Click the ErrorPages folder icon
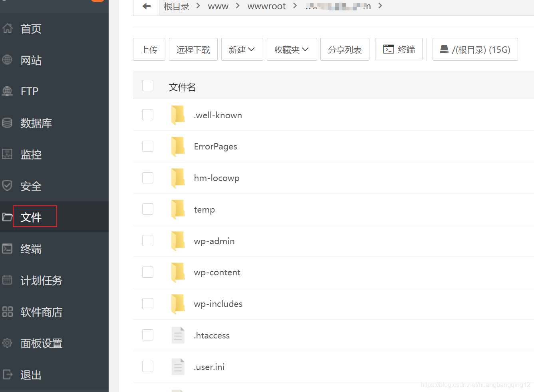This screenshot has width=534, height=392. pyautogui.click(x=178, y=146)
